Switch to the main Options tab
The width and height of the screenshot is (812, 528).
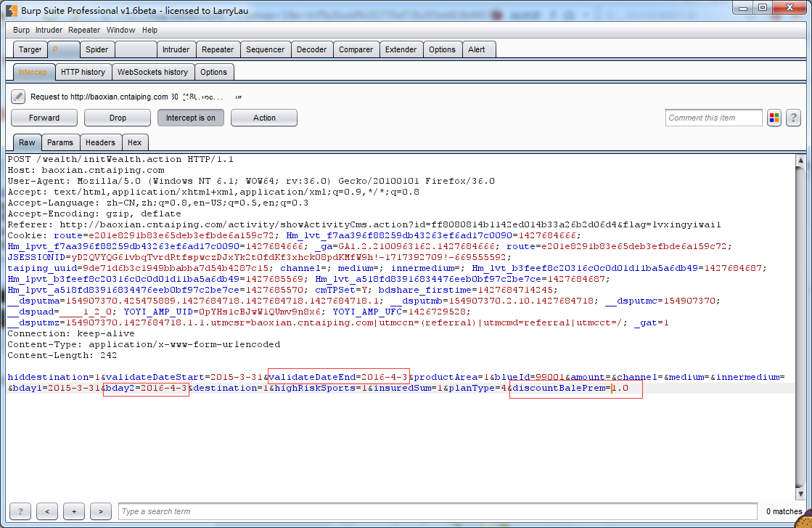tap(442, 49)
